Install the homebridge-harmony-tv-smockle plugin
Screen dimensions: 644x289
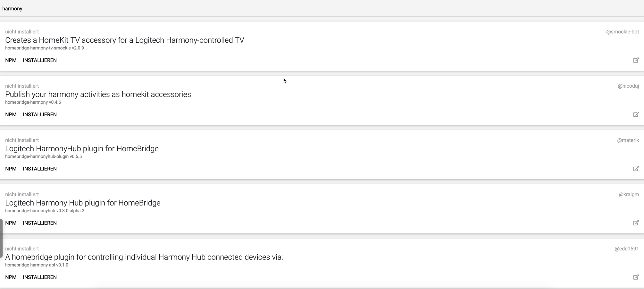click(40, 60)
